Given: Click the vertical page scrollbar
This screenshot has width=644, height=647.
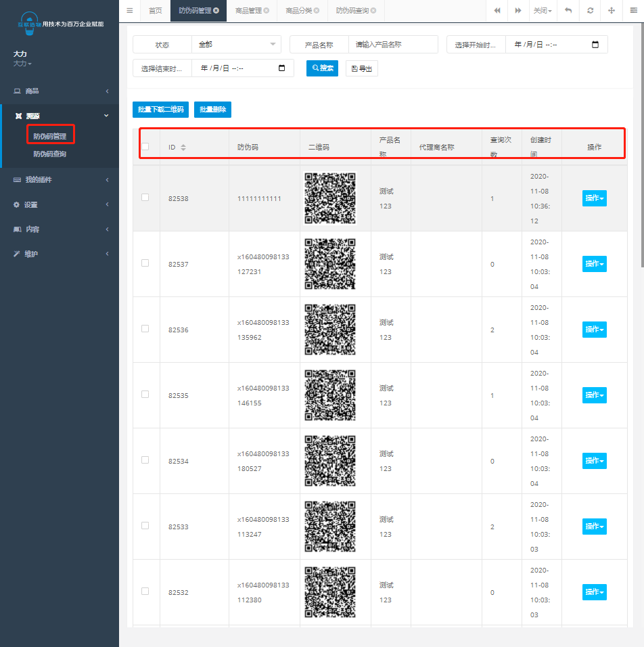Looking at the screenshot, I should (x=642, y=144).
